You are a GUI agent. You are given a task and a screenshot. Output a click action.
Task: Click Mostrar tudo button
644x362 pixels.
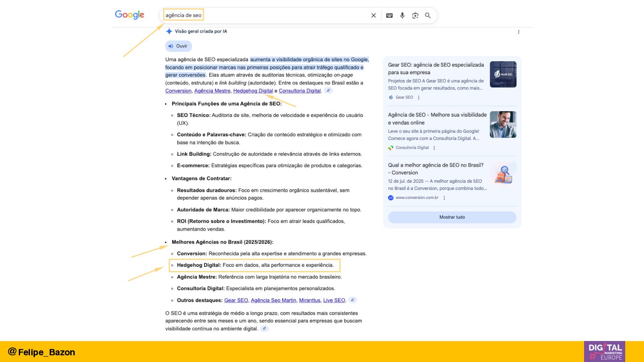click(x=452, y=217)
